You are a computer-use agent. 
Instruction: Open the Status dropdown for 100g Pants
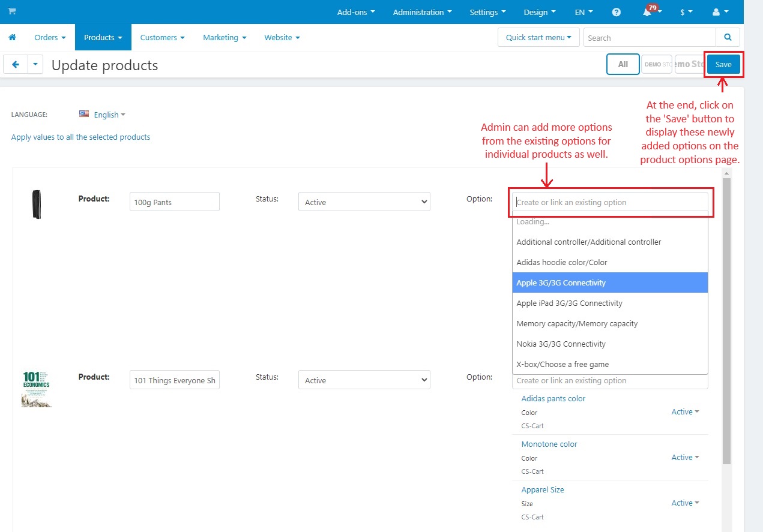click(364, 202)
